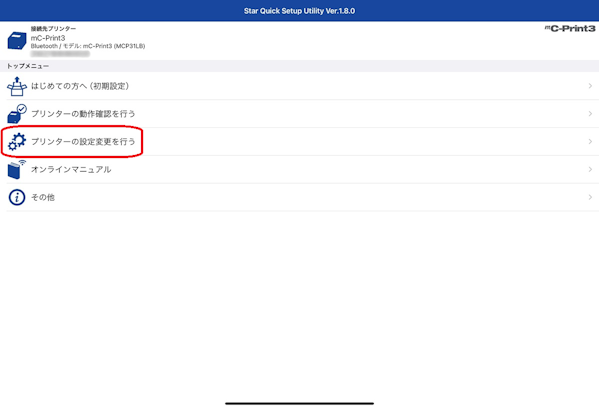The height and width of the screenshot is (408, 599).
Task: Open オンラインマニュアル text link
Action: coord(71,170)
